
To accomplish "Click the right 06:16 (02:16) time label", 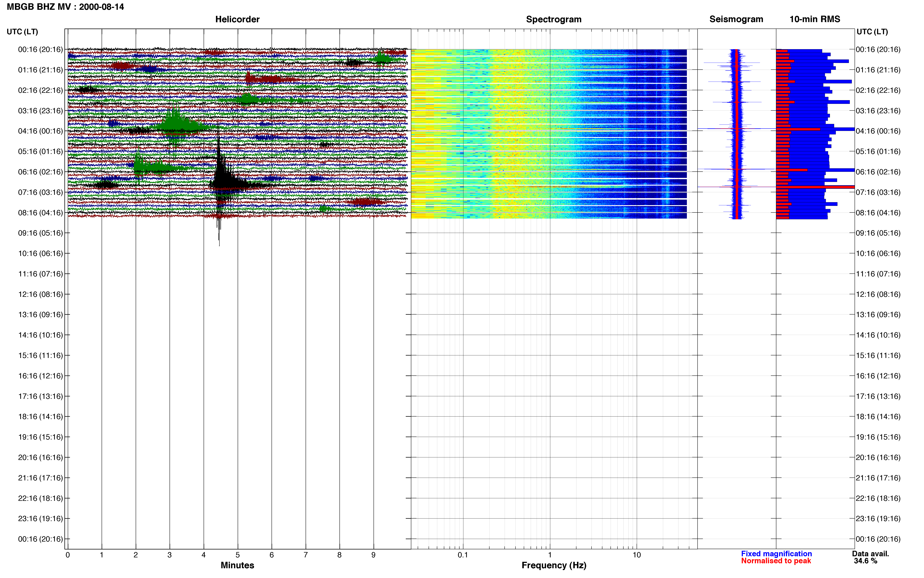I will point(878,172).
